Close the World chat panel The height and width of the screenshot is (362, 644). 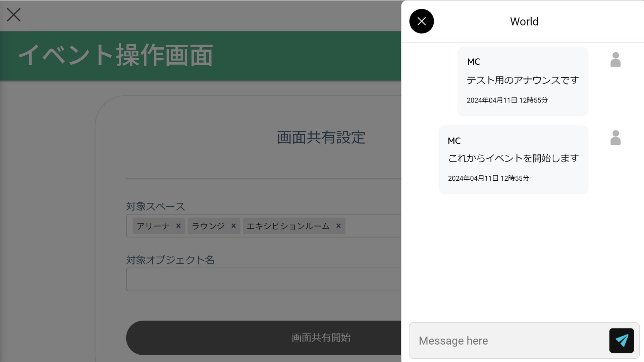point(422,21)
